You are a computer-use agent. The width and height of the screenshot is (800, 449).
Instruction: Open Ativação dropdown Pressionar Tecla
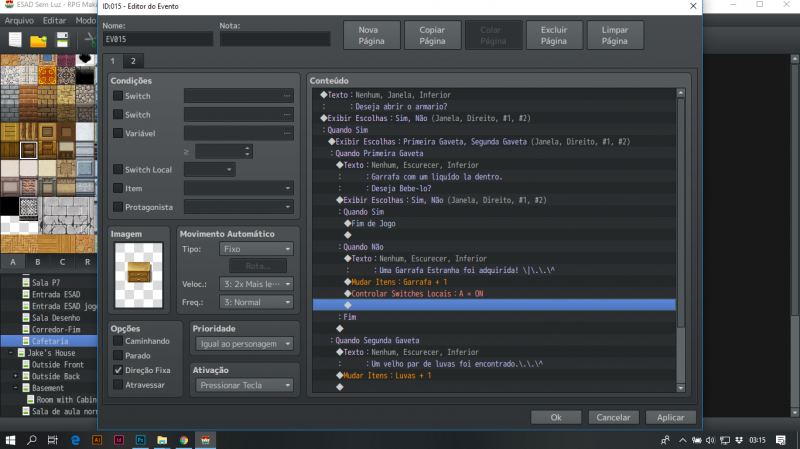tap(244, 385)
